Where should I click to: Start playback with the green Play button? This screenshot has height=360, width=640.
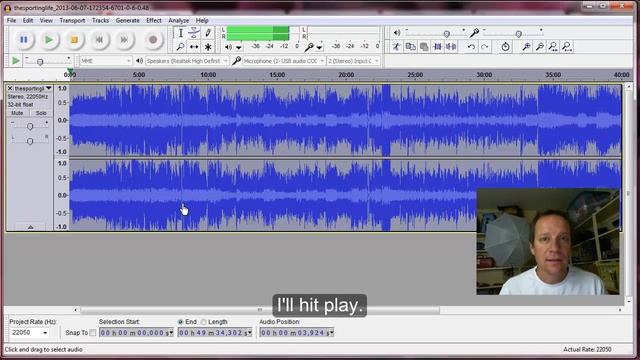tap(49, 40)
